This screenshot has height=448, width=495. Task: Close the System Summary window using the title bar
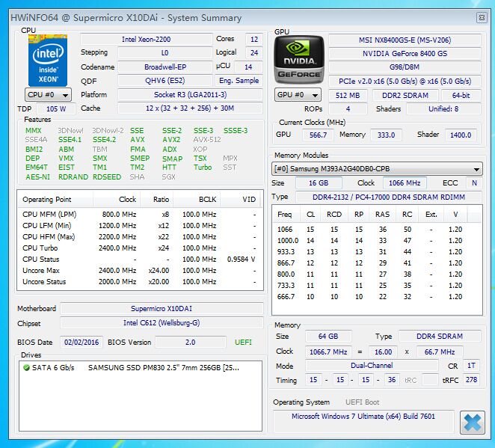482,18
